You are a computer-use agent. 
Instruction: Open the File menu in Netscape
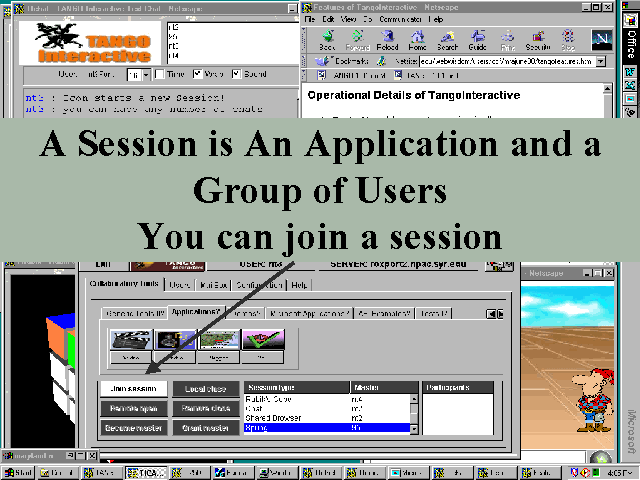[x=310, y=19]
